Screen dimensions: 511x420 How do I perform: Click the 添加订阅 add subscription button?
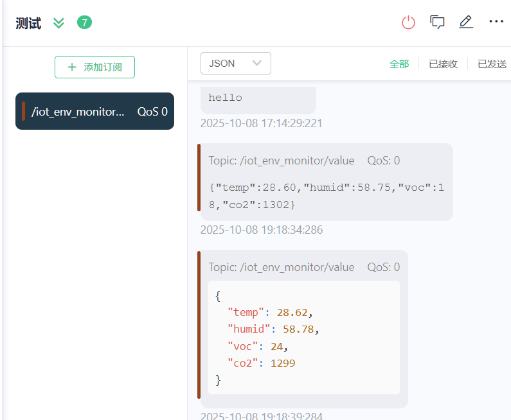[94, 67]
